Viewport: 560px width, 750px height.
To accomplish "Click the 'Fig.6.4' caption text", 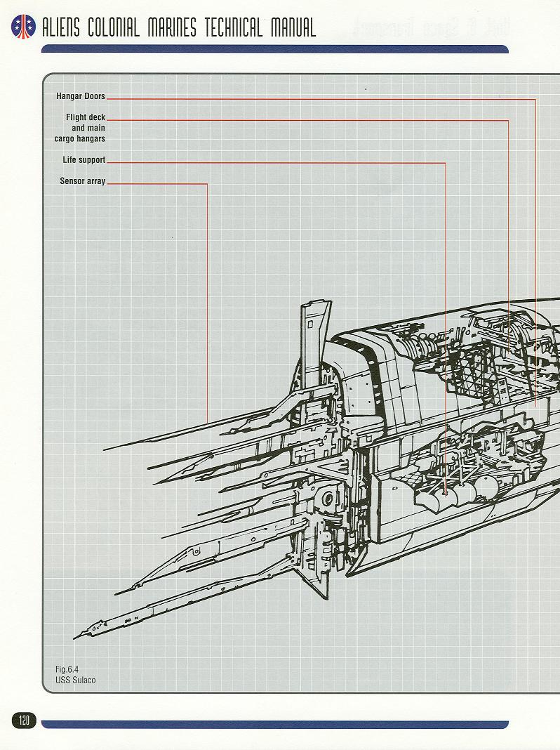I will click(x=67, y=669).
